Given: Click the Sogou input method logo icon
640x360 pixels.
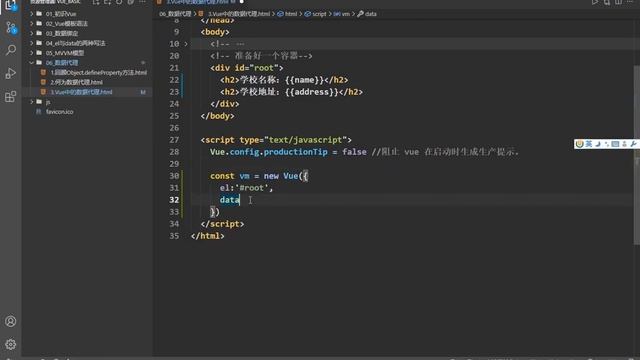Looking at the screenshot, I should [x=579, y=144].
